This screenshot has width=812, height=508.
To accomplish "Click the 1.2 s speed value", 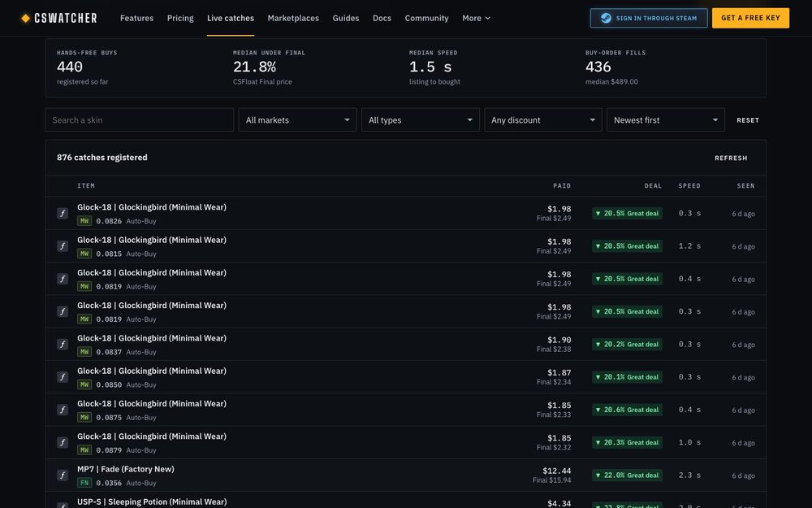I will click(x=689, y=245).
